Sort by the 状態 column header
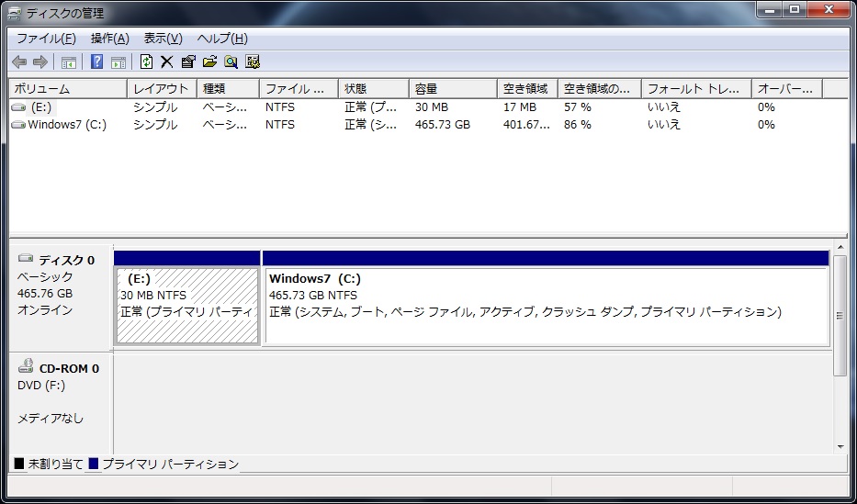This screenshot has width=857, height=504. (374, 89)
